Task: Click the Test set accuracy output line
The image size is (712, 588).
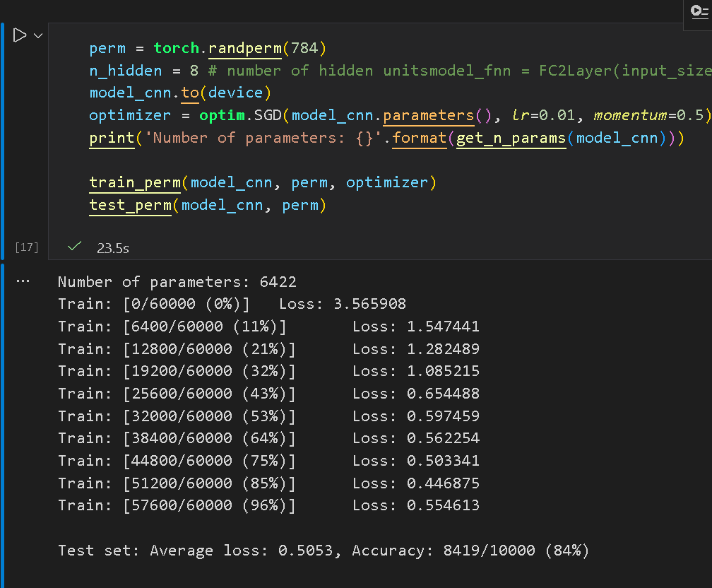Action: [323, 551]
